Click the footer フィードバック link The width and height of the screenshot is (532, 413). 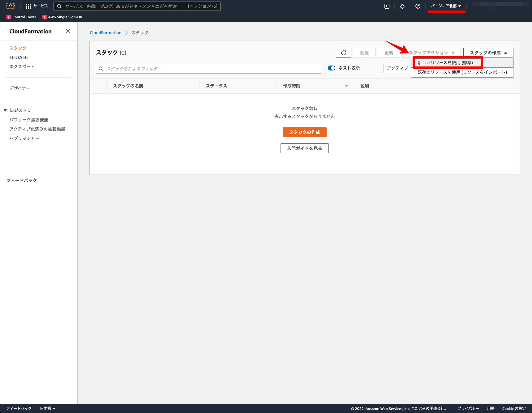(x=19, y=408)
